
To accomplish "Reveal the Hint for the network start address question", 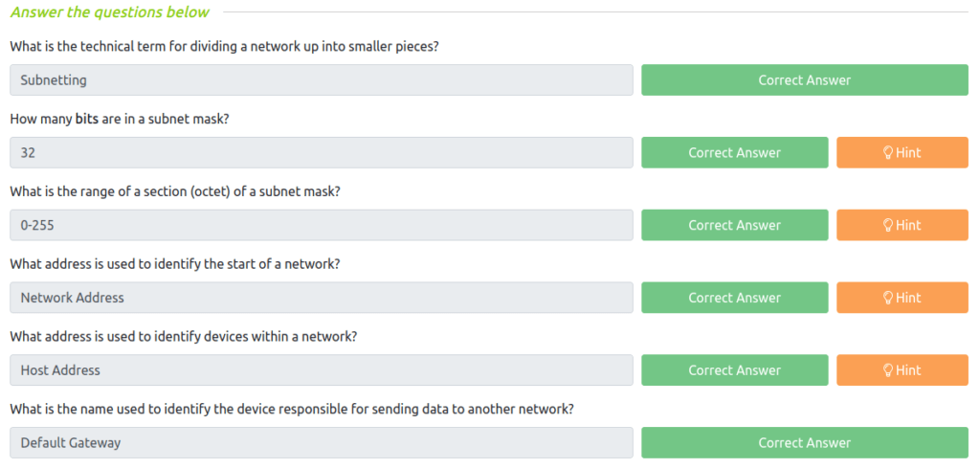I will pos(902,298).
